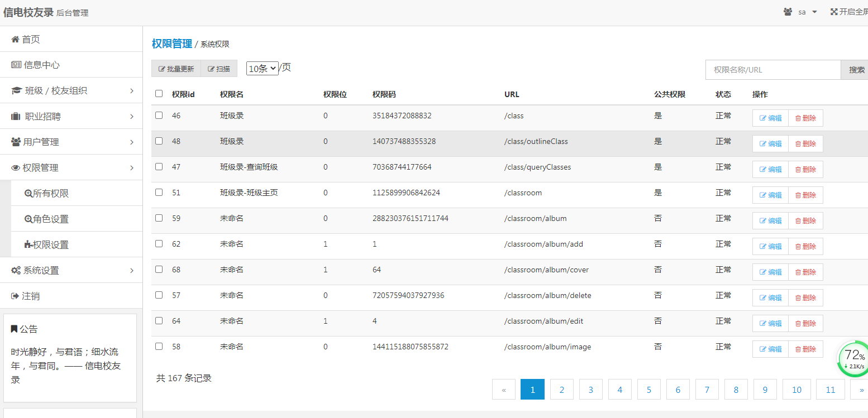Go to page 2 of results
The image size is (868, 418).
562,390
